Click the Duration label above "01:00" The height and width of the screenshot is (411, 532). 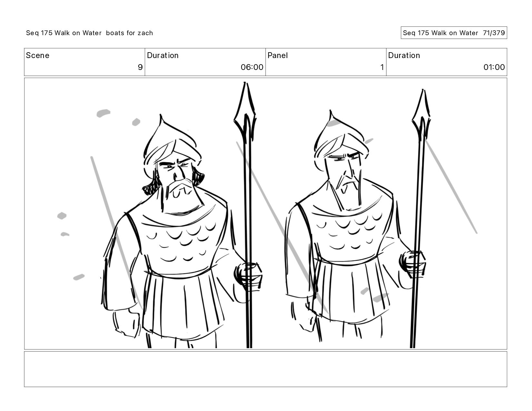tap(404, 55)
